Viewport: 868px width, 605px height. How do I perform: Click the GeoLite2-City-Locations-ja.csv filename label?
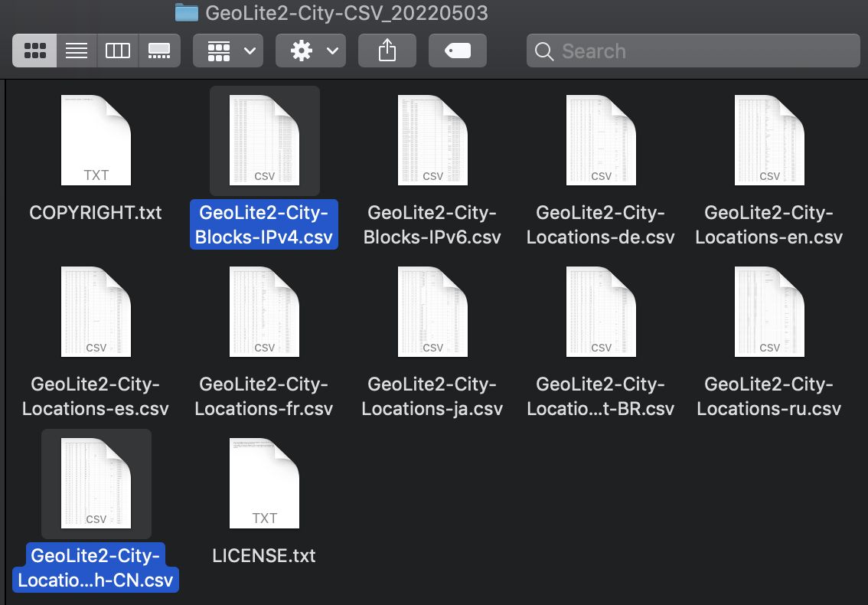pyautogui.click(x=432, y=396)
